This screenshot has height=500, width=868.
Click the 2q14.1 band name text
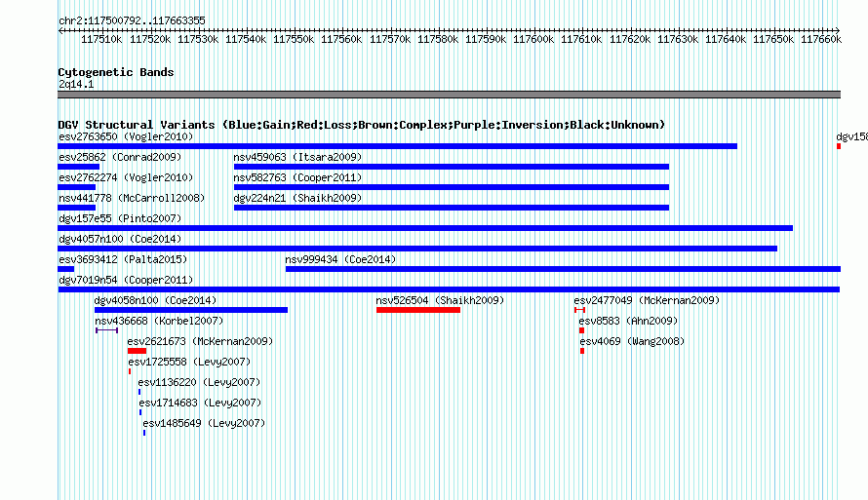pyautogui.click(x=76, y=84)
